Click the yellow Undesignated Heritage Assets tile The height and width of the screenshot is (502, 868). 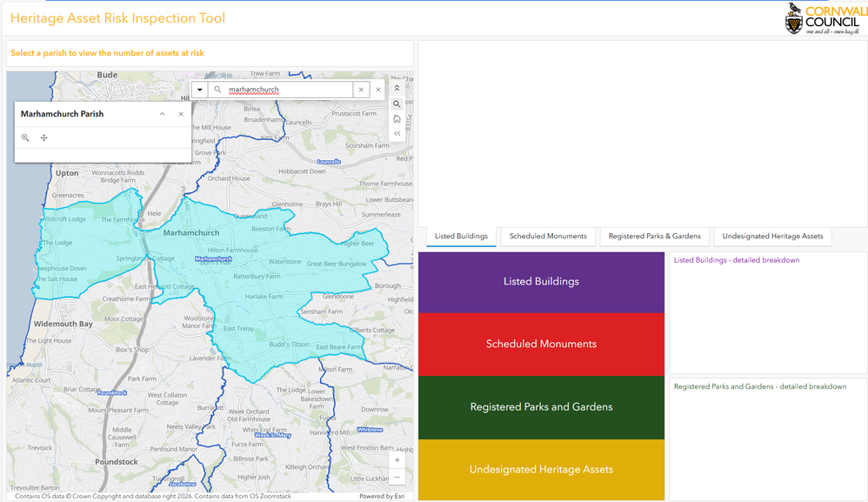541,470
